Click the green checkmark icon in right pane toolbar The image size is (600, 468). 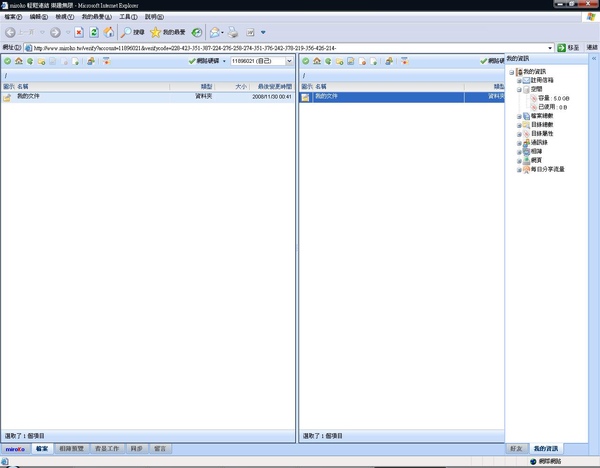pyautogui.click(x=306, y=61)
